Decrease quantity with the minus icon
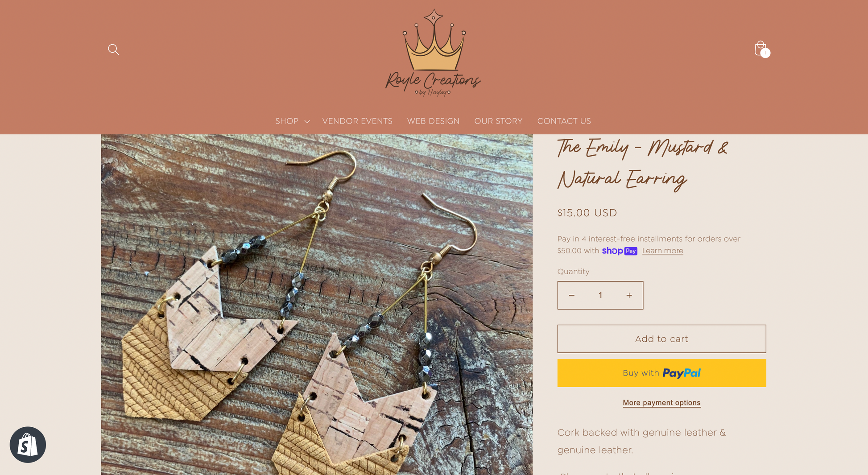868x475 pixels. [571, 295]
